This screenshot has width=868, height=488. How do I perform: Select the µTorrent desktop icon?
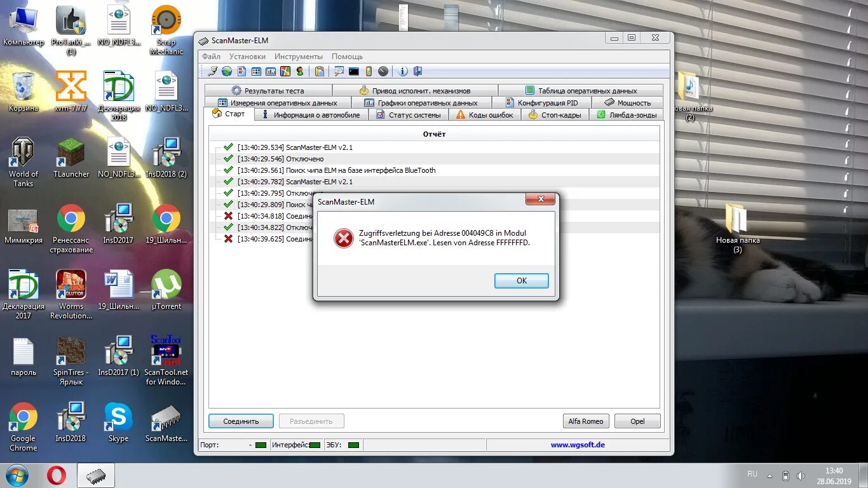pyautogui.click(x=166, y=290)
